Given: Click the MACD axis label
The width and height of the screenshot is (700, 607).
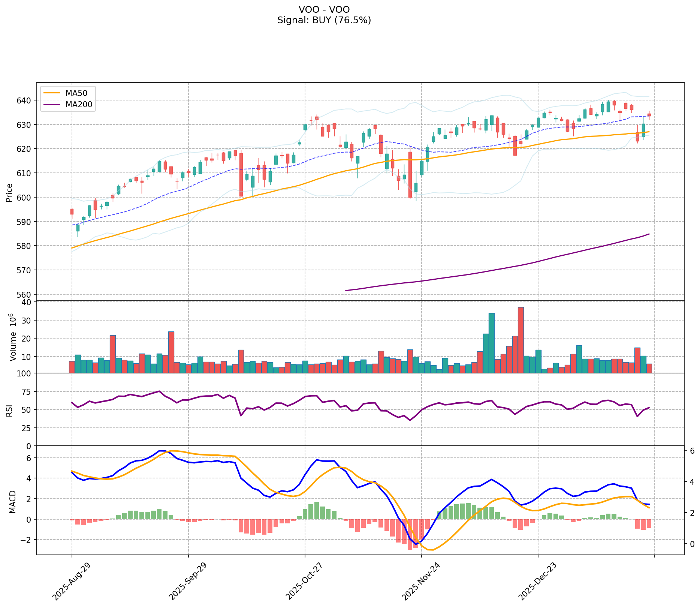Looking at the screenshot, I should [x=13, y=502].
